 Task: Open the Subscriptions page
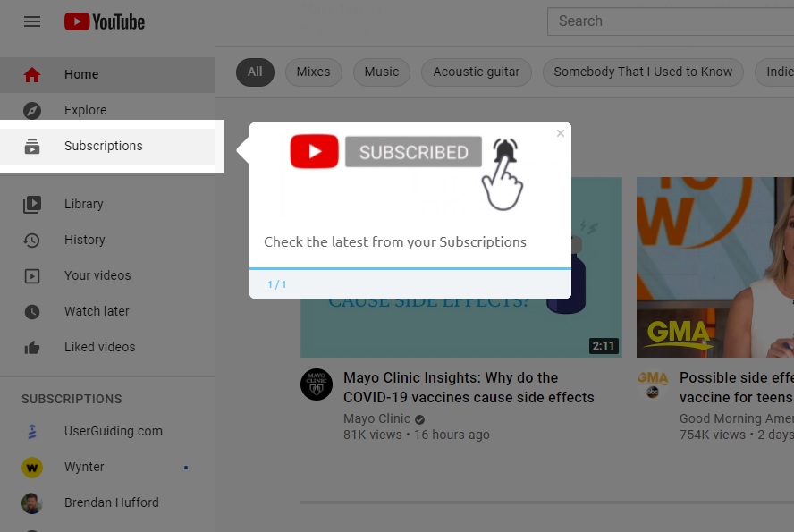(103, 146)
